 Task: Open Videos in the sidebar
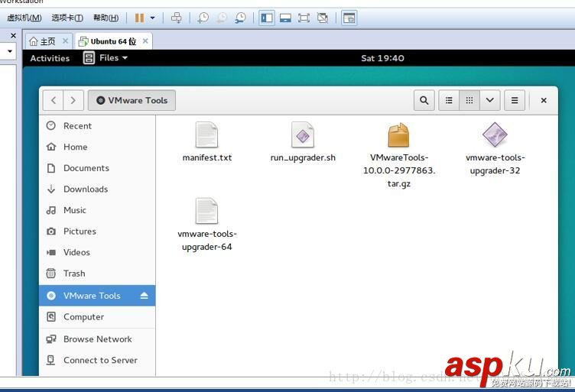pyautogui.click(x=97, y=252)
